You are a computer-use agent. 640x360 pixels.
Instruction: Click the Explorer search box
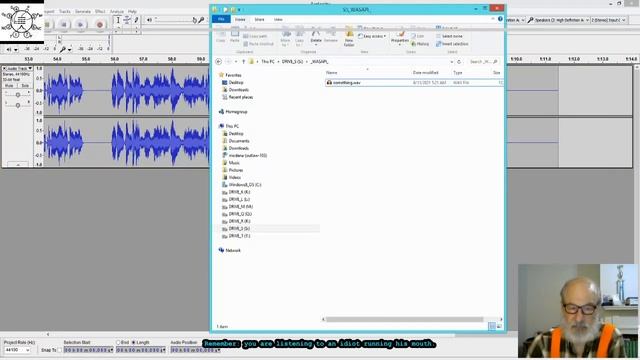click(483, 62)
